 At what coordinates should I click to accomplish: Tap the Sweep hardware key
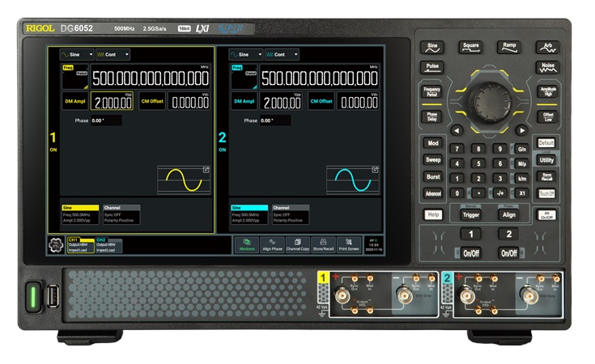[433, 159]
